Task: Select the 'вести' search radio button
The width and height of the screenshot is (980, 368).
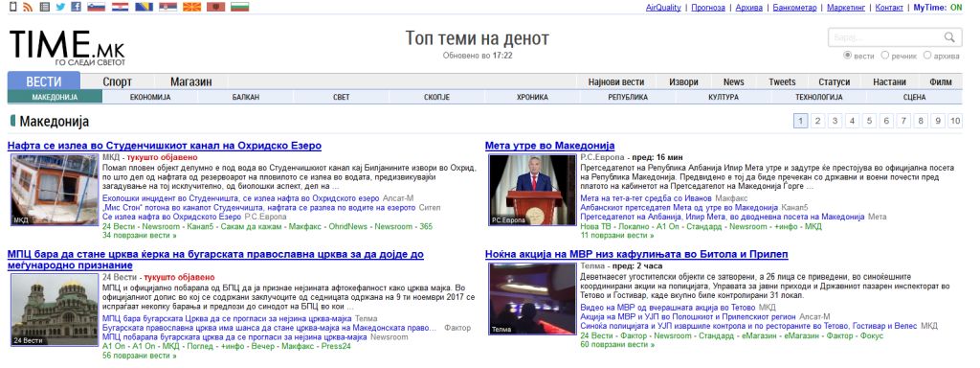Action: pos(848,55)
